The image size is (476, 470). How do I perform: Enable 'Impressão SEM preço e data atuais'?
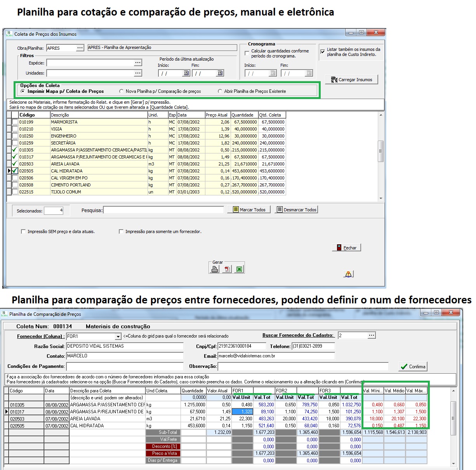click(x=23, y=232)
